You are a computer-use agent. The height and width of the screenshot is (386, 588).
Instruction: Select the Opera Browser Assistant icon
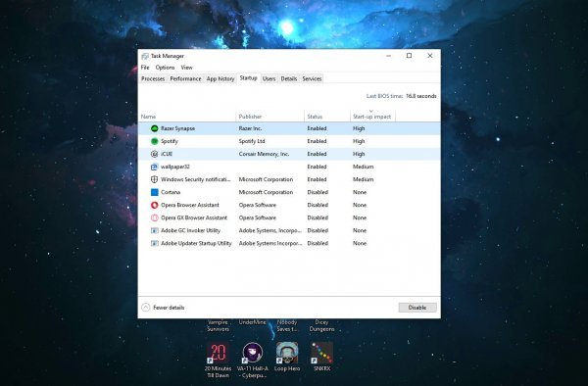tap(155, 205)
